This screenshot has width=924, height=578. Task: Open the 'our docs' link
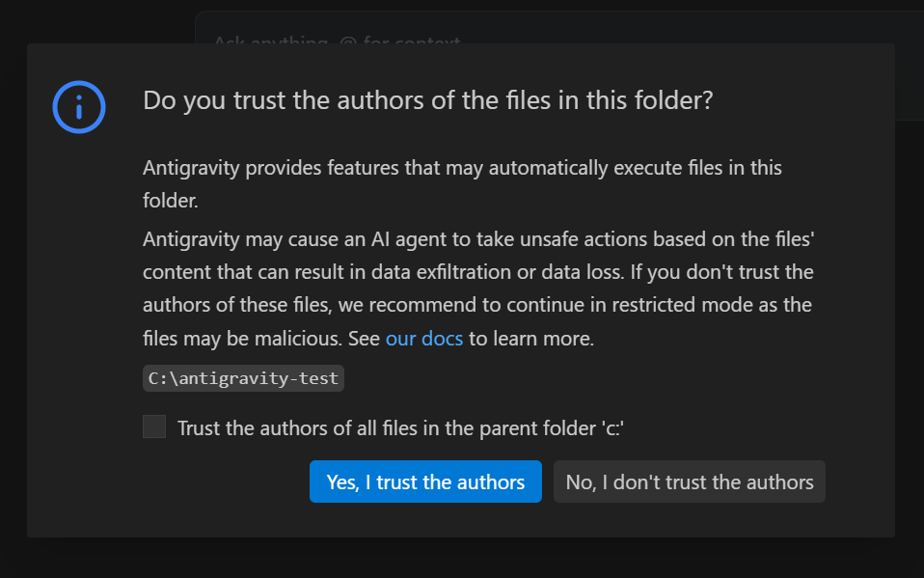423,339
